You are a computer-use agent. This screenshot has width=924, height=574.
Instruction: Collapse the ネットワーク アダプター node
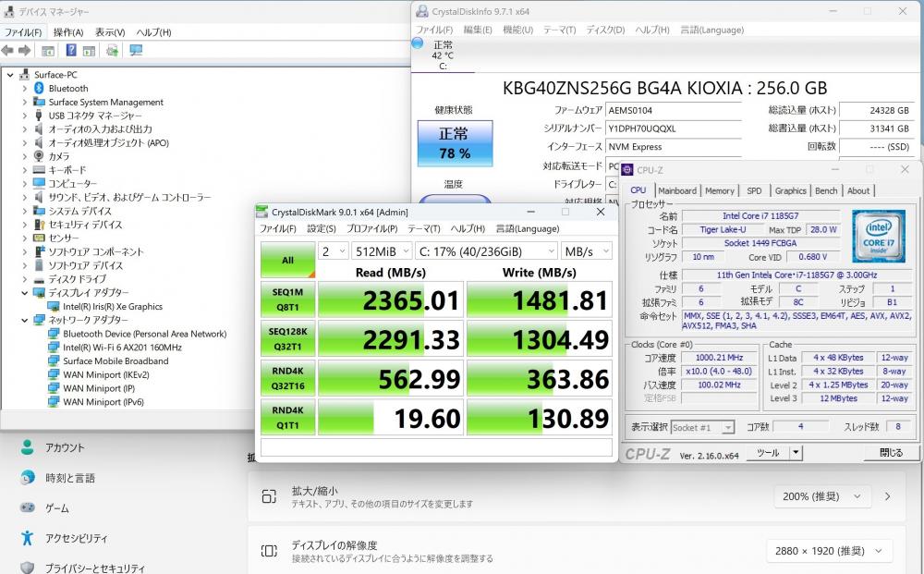click(24, 320)
